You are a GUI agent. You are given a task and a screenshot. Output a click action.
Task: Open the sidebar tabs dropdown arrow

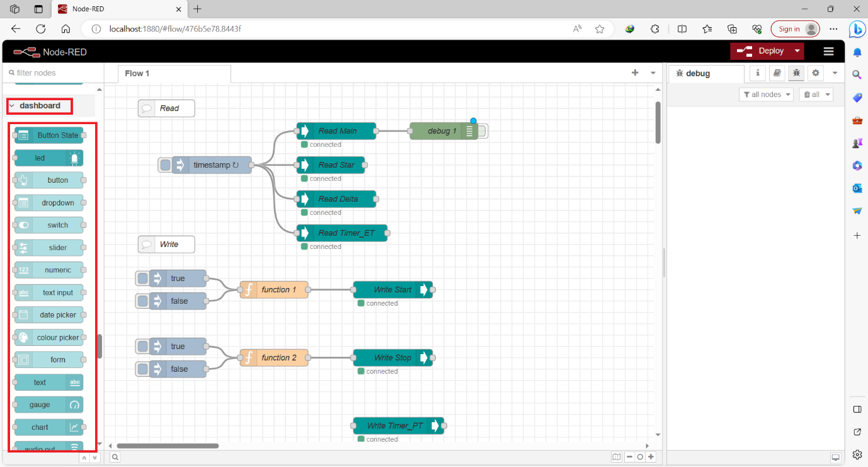[835, 73]
